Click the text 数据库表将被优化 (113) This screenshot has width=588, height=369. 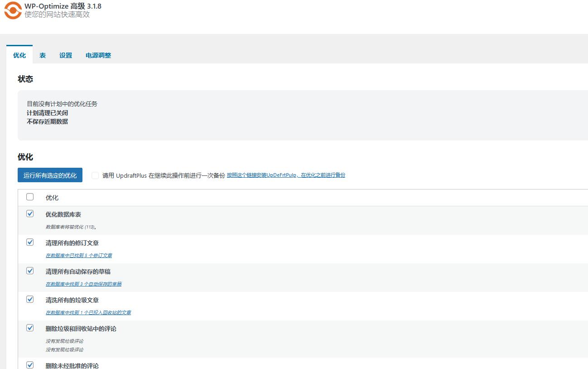71,227
